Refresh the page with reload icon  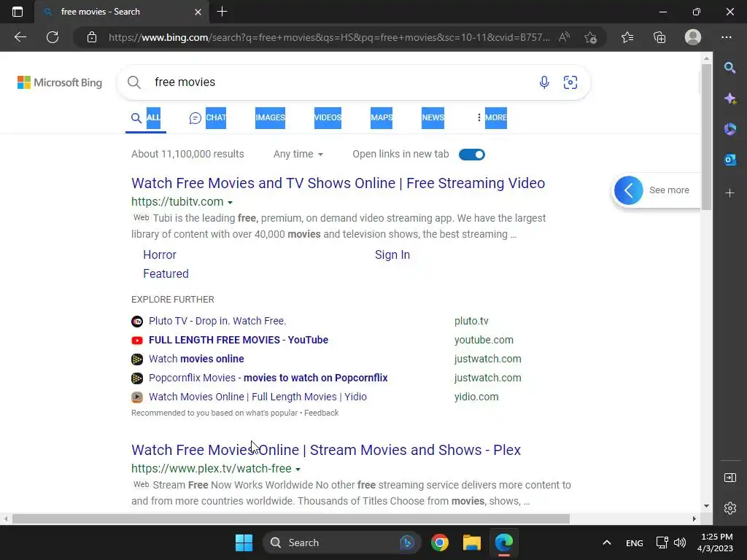53,37
